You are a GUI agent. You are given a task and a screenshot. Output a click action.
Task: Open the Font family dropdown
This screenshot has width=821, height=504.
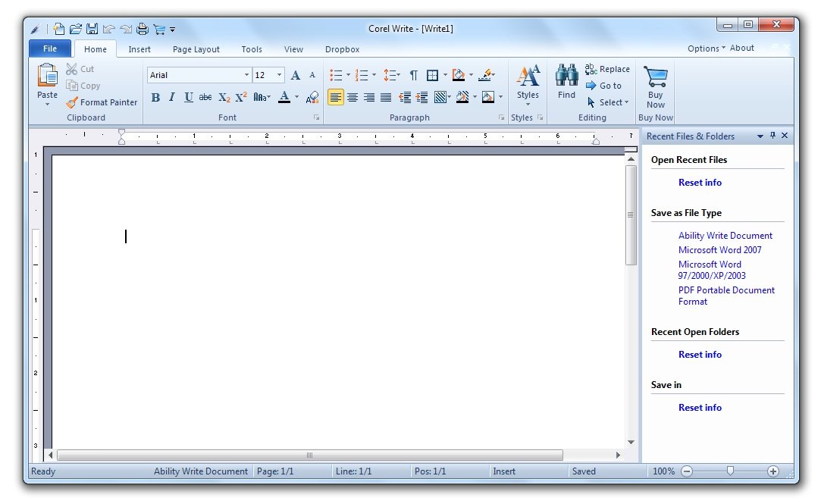(x=247, y=75)
